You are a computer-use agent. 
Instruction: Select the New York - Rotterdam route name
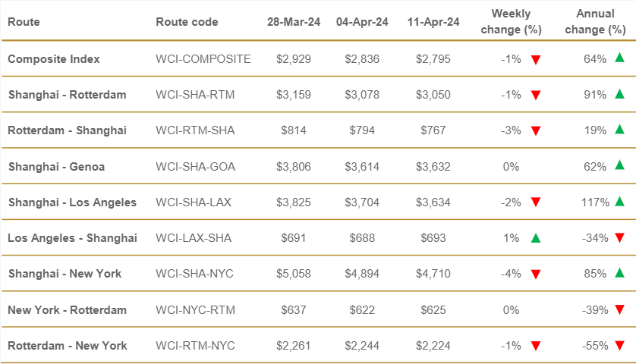click(68, 309)
